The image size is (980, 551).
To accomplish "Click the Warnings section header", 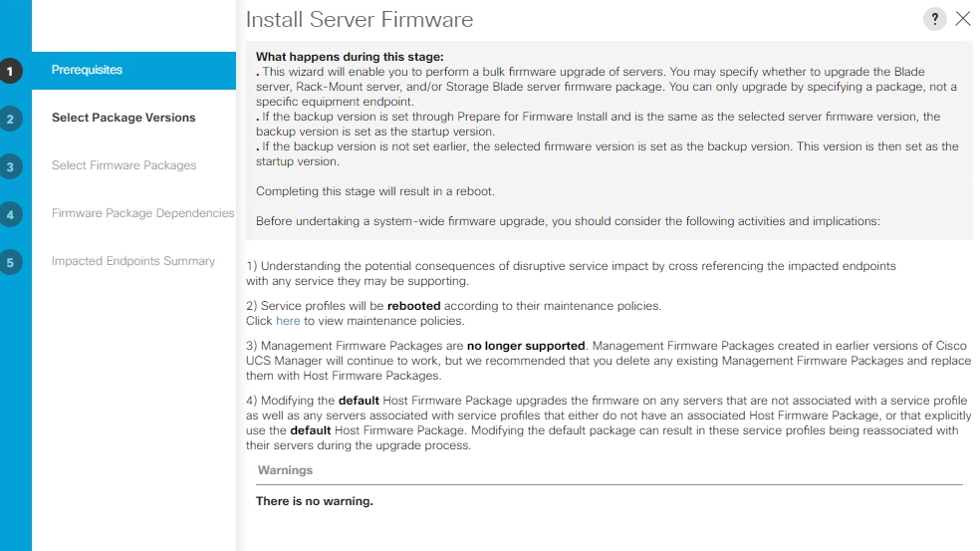I will tap(285, 470).
